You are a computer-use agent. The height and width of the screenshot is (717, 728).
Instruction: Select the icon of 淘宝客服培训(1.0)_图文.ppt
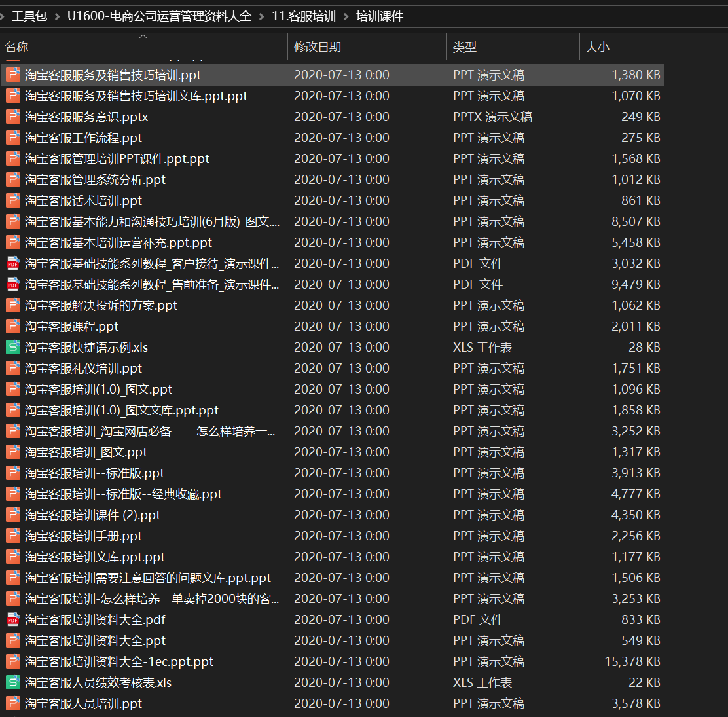coord(13,389)
